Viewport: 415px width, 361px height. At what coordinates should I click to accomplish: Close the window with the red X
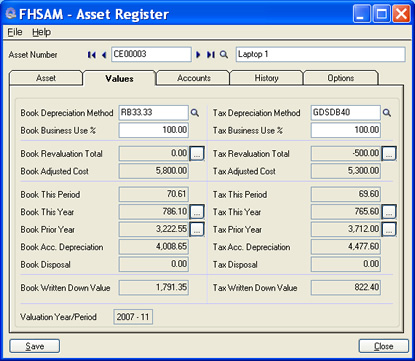(401, 14)
